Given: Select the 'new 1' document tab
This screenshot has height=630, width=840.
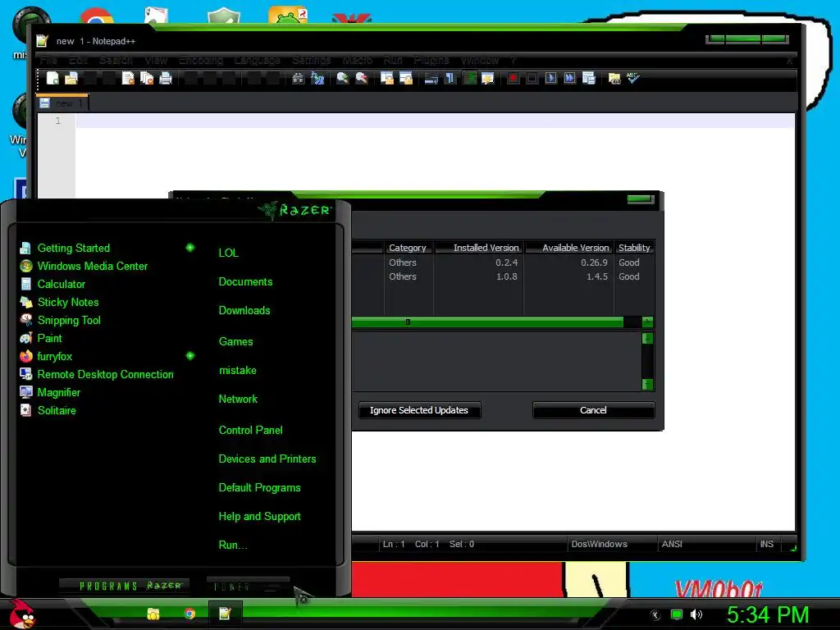Looking at the screenshot, I should coord(62,103).
